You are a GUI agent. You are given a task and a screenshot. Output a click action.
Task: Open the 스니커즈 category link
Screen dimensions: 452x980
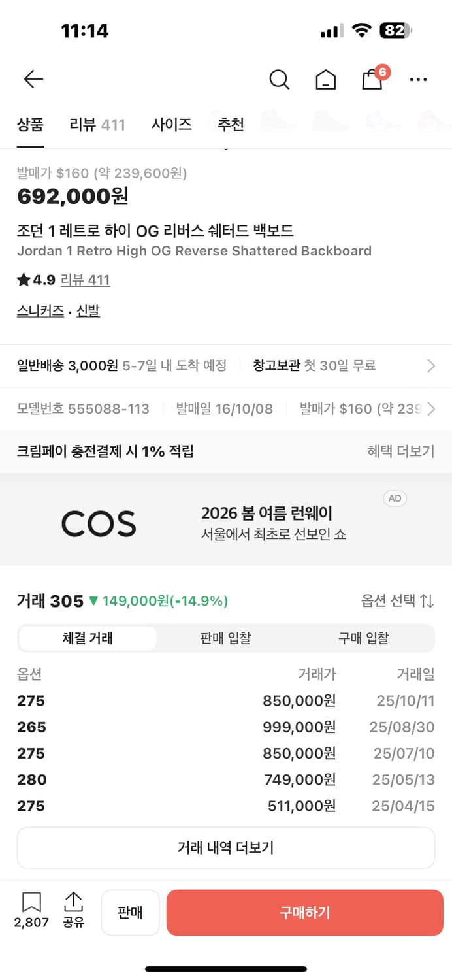(x=40, y=311)
